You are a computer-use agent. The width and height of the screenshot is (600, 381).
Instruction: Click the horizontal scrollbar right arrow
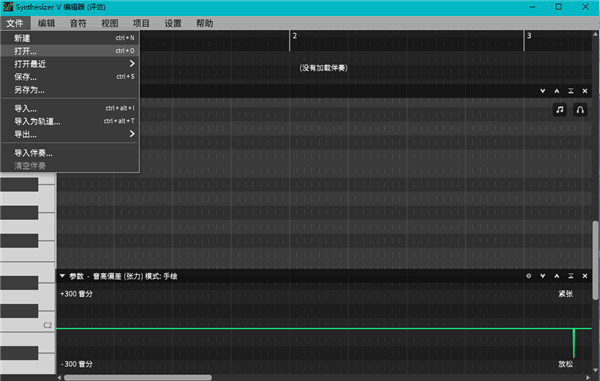(x=588, y=378)
